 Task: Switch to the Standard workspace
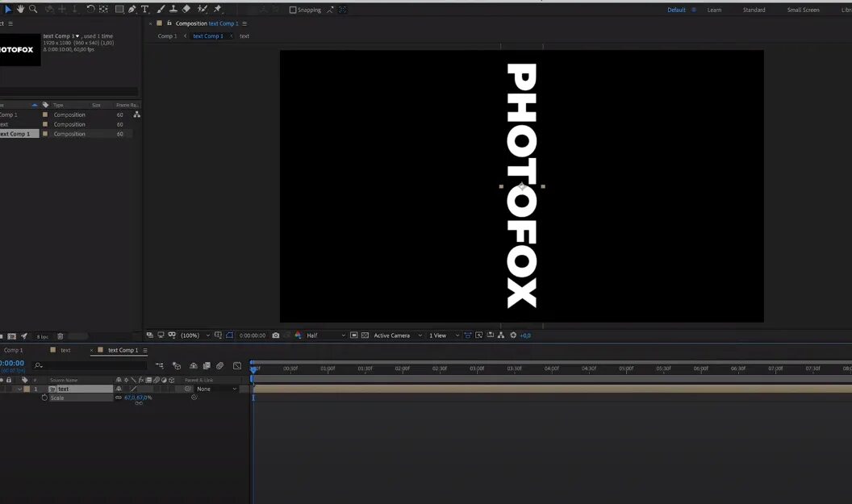tap(754, 10)
